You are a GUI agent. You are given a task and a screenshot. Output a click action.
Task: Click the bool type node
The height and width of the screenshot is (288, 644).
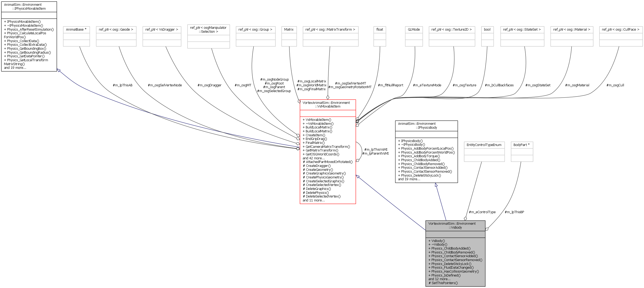(x=487, y=36)
